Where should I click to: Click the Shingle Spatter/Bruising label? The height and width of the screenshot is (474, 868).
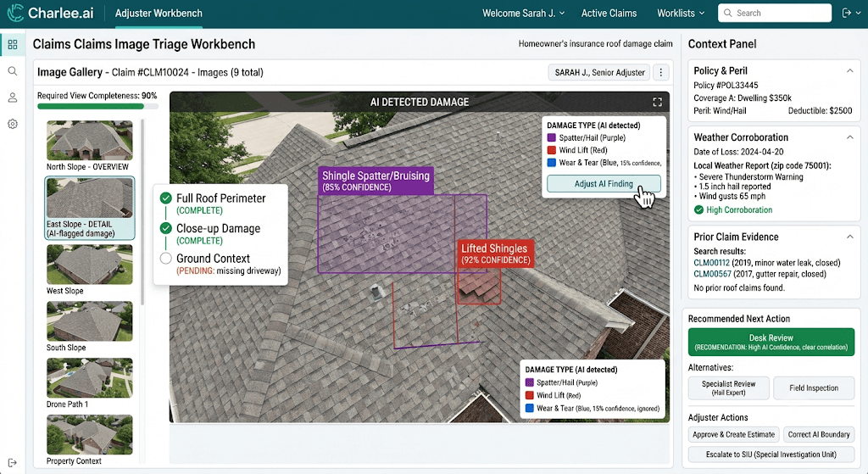[376, 181]
